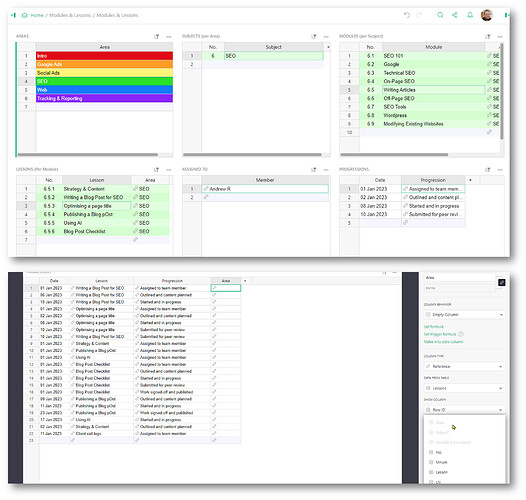Viewport: 526px width, 500px height.
Task: Select the red Intro area row
Action: click(104, 56)
